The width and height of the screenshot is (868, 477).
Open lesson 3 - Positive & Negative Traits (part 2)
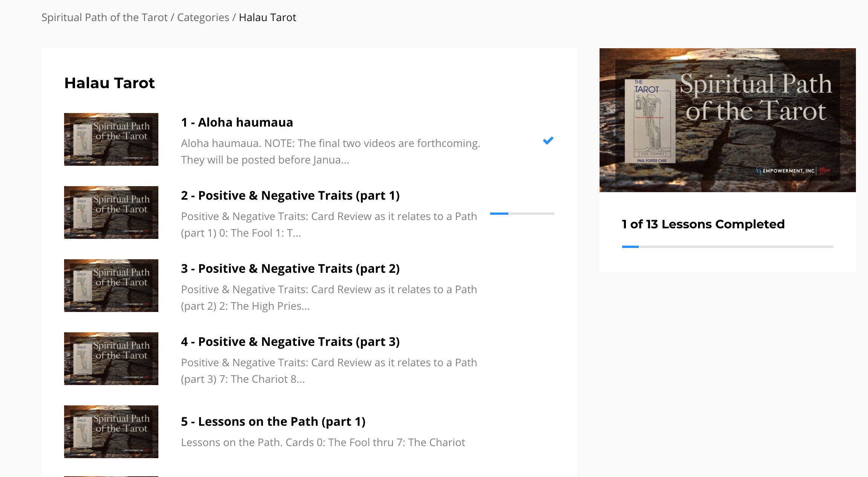(x=290, y=268)
